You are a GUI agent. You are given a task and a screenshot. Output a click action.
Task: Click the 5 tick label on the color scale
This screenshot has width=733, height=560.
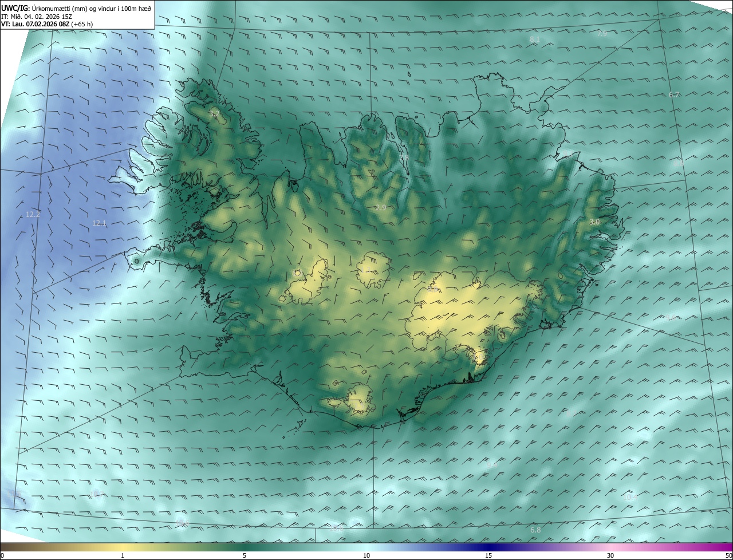245,555
